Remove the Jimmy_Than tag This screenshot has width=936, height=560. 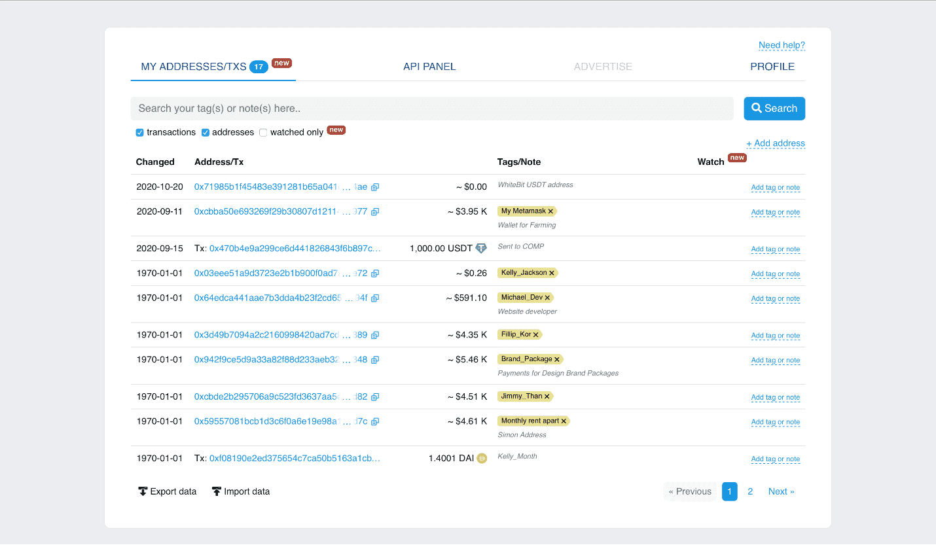click(x=547, y=396)
